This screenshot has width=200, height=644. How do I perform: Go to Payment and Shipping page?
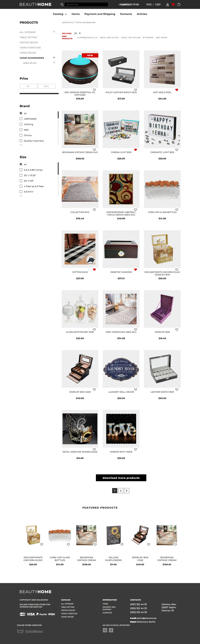pyautogui.click(x=100, y=14)
